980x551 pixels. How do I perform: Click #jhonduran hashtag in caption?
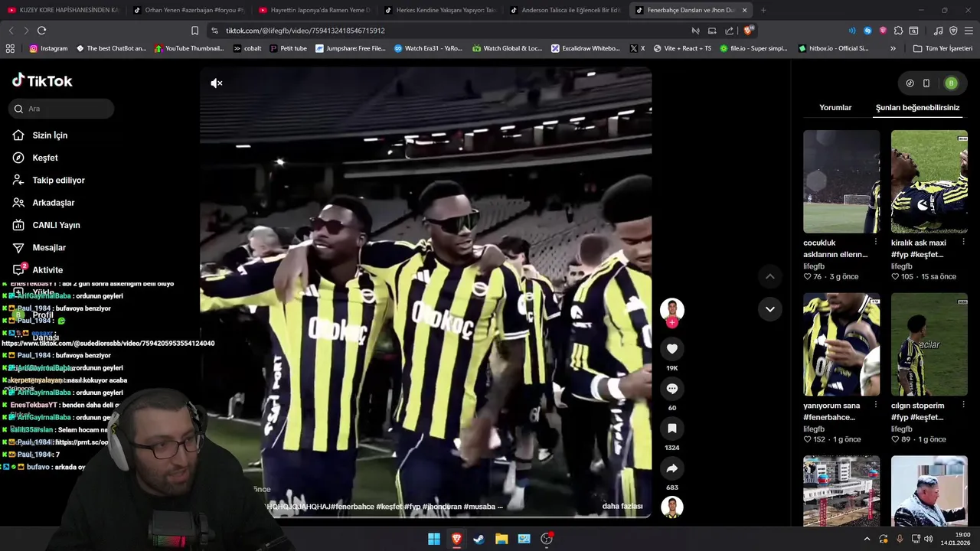point(443,507)
